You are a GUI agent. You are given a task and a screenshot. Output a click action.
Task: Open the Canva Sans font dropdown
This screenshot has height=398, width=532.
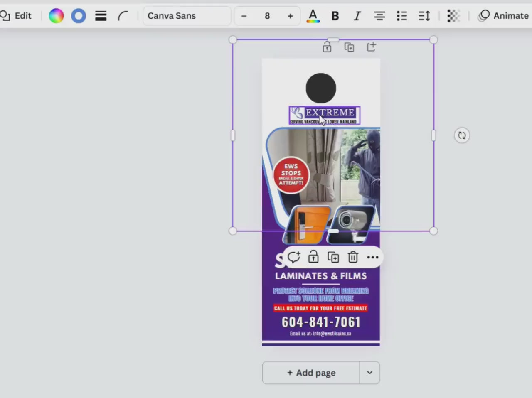(x=187, y=16)
